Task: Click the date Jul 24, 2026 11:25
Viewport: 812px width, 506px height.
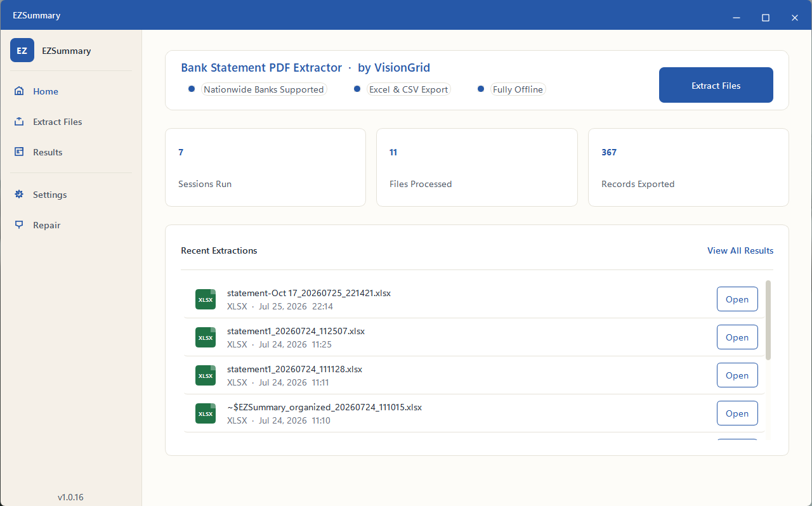Action: tap(295, 344)
